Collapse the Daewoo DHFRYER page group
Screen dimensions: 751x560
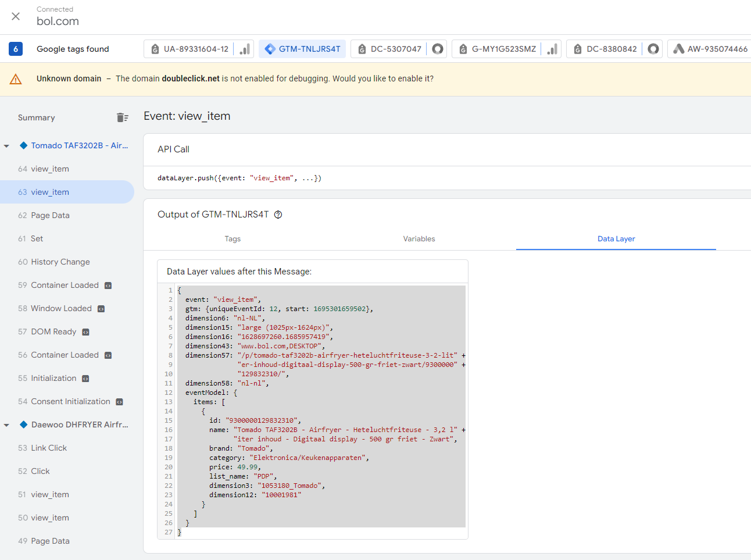(x=6, y=425)
